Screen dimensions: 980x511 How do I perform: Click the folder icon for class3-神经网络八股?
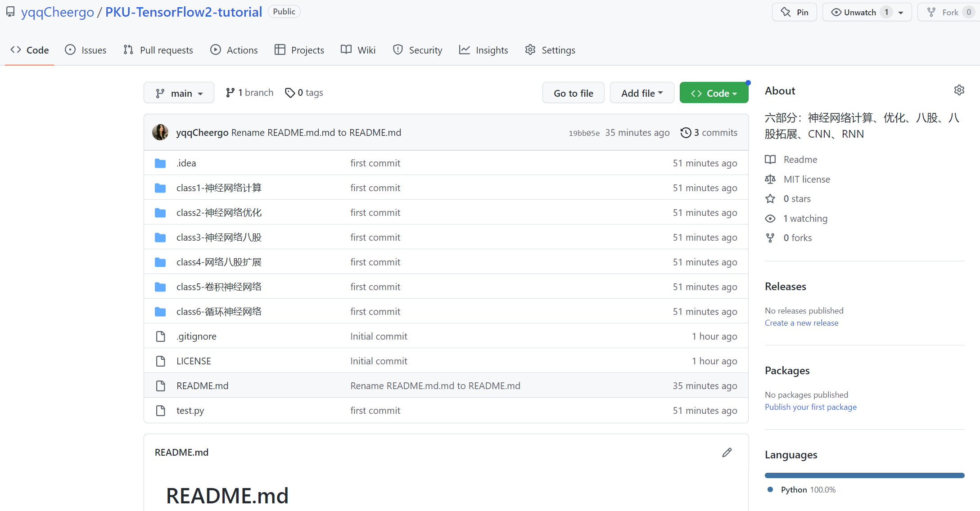[160, 238]
